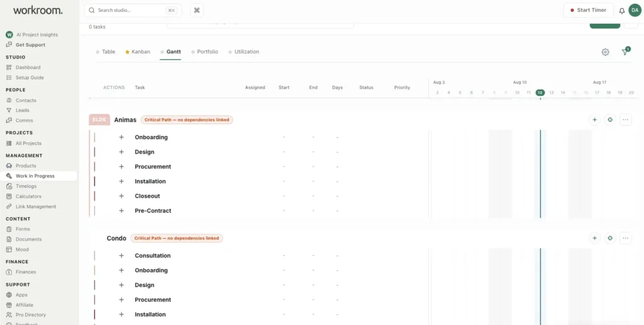Click the Search studio field

point(133,10)
